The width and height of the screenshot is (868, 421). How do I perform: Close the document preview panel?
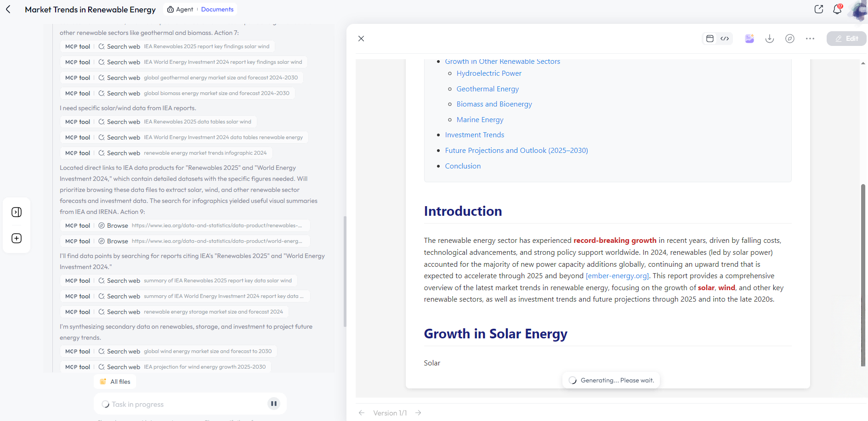(x=361, y=39)
